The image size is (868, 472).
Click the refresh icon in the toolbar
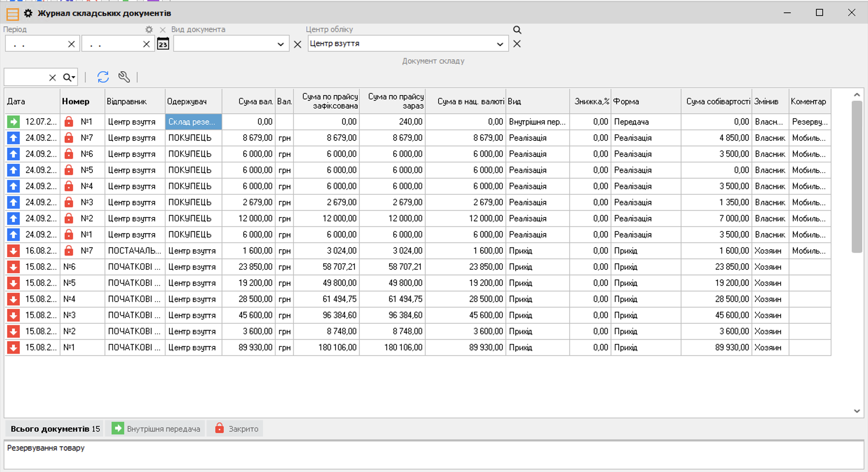pyautogui.click(x=103, y=77)
